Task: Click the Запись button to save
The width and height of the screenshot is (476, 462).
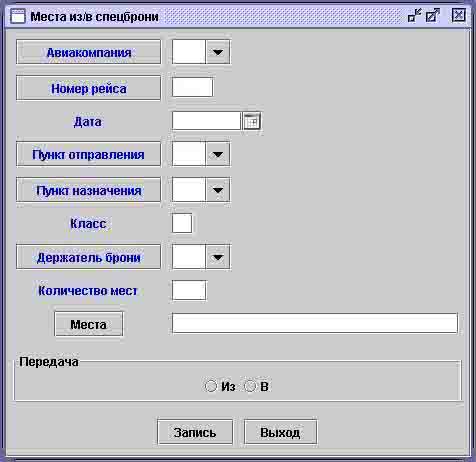Action: [x=195, y=432]
